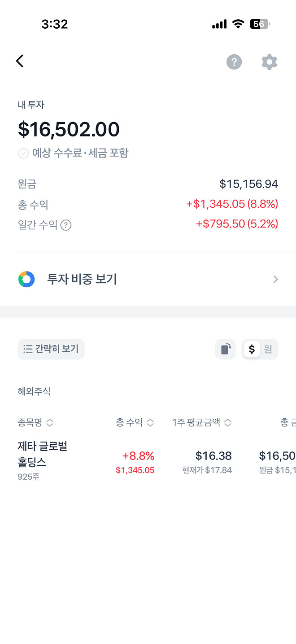Screen dimensions: 296x644
Task: Expand 투자 비중 보기 with its chevron
Action: [275, 279]
